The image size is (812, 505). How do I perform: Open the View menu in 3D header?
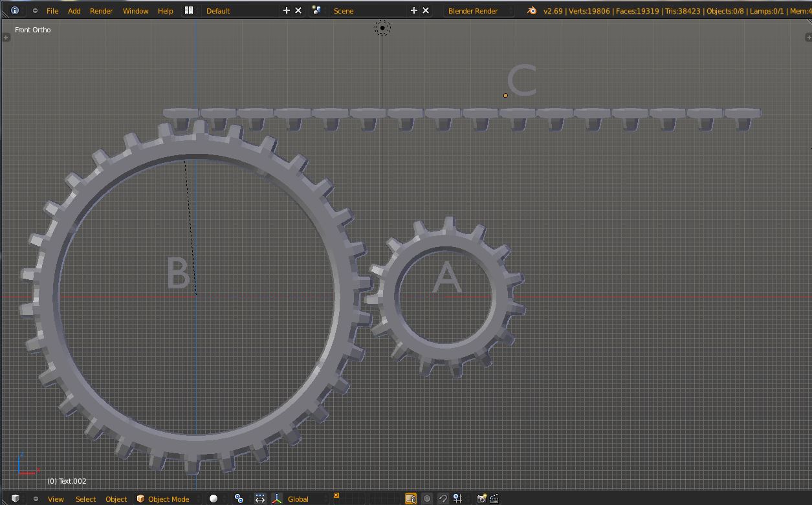[56, 499]
